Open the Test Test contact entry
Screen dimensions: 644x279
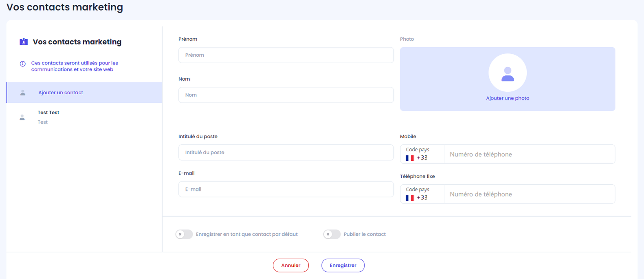(84, 117)
